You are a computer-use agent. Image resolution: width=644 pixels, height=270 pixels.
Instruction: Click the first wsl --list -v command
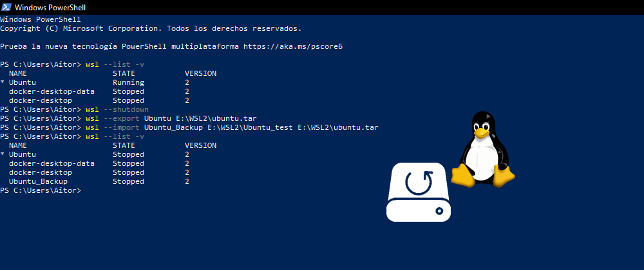(115, 65)
